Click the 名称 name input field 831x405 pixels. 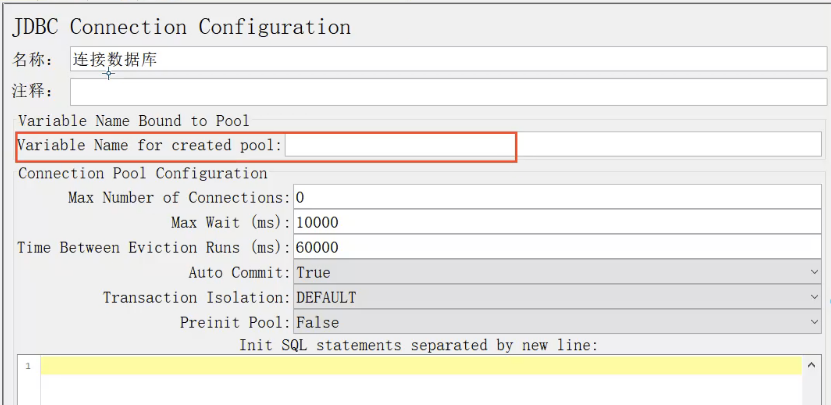pos(448,60)
